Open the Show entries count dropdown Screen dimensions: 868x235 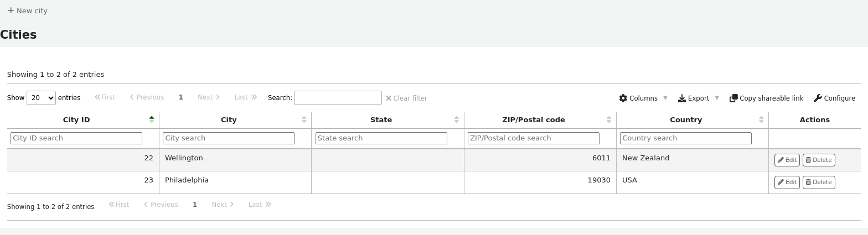coord(41,98)
